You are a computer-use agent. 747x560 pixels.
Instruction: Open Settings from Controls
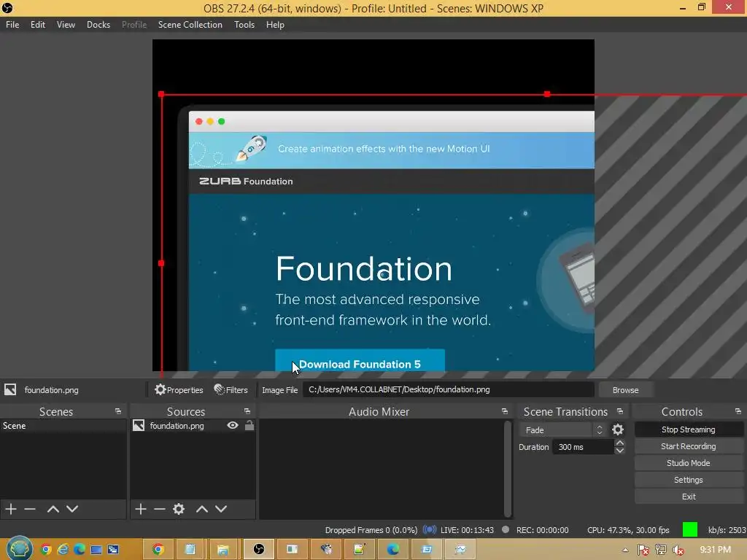pos(689,480)
